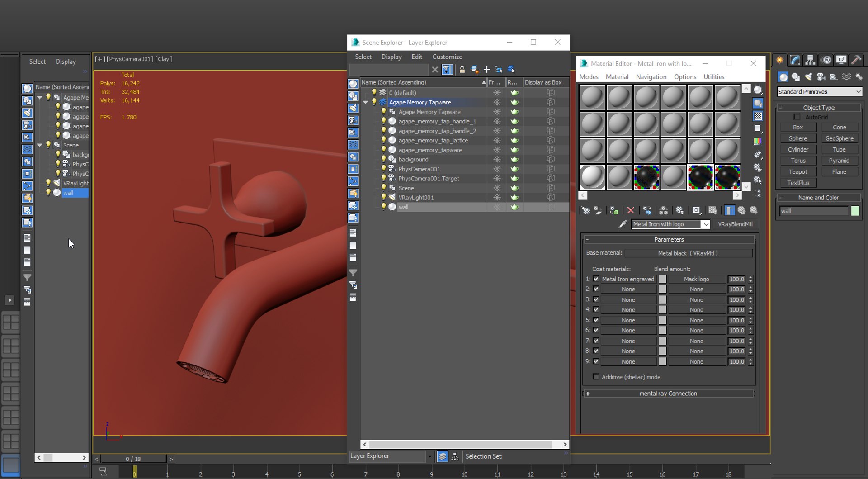
Task: Collapse the Scene group in left explorer
Action: (x=40, y=145)
